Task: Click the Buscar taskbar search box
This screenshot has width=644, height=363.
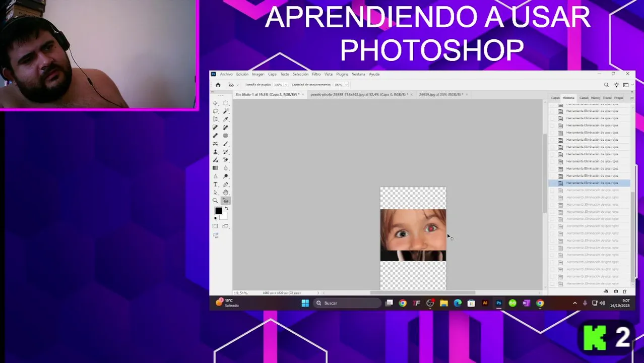Action: click(348, 303)
